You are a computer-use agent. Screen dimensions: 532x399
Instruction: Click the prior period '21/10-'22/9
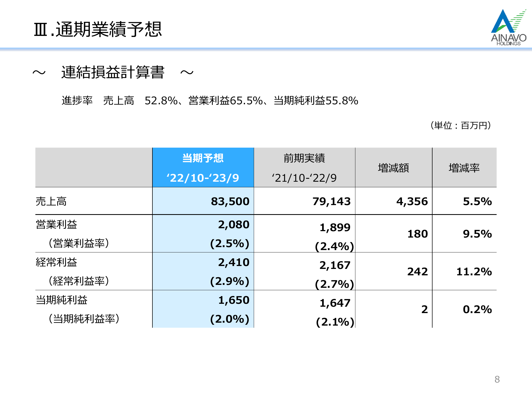(304, 178)
